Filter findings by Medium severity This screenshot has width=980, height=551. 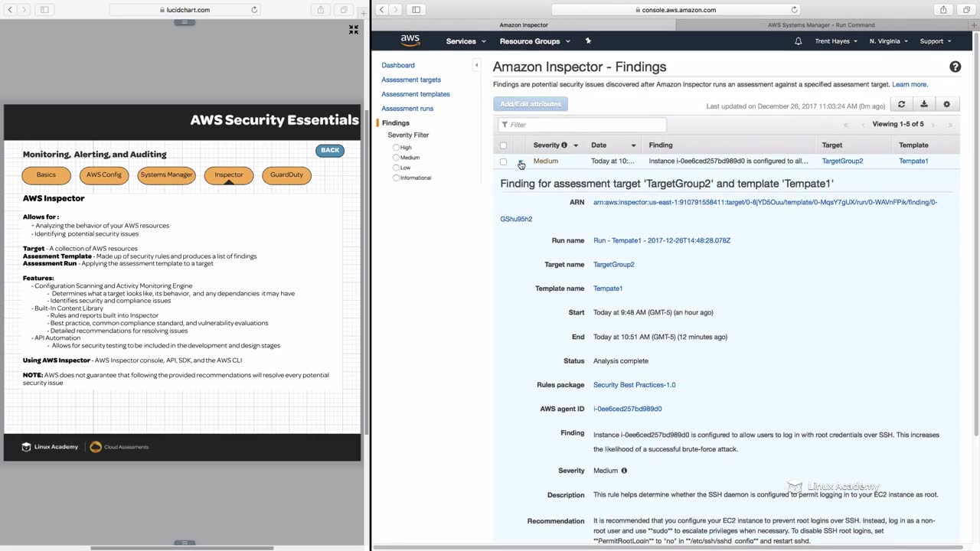click(x=396, y=158)
